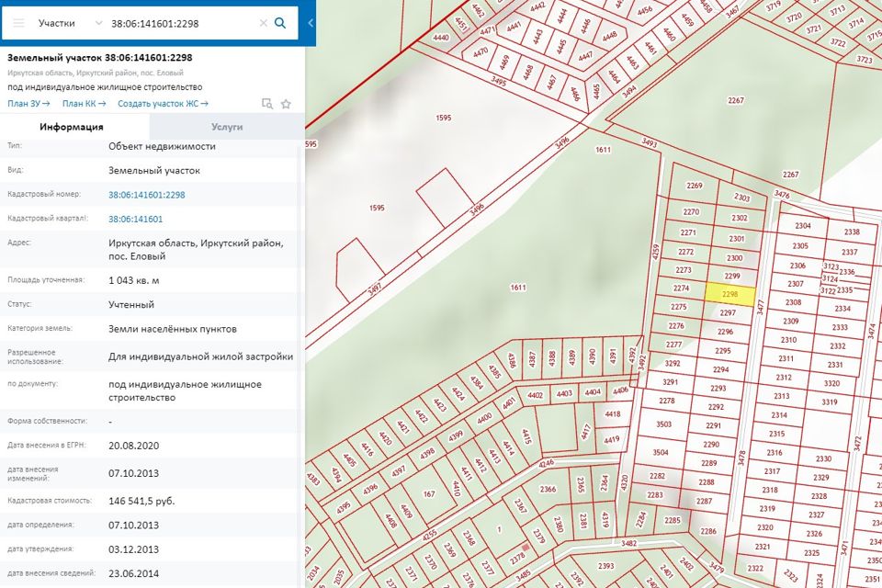
Task: Click the parcel title Земельный участок 38:06:141601:2298
Action: [x=100, y=57]
